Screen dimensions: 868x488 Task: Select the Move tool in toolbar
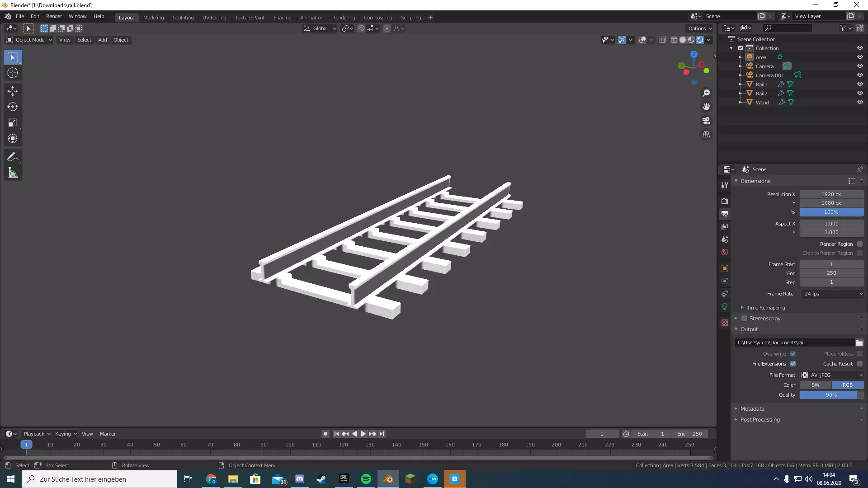tap(13, 91)
